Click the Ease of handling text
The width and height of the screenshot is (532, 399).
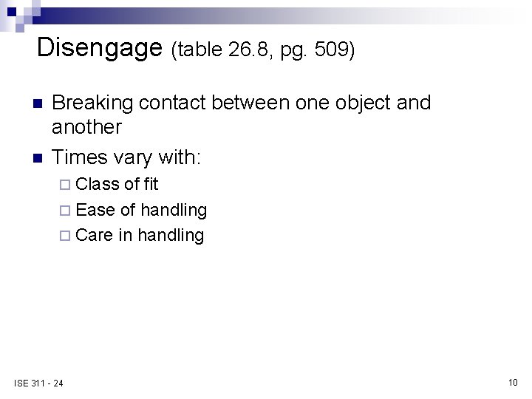pos(141,211)
